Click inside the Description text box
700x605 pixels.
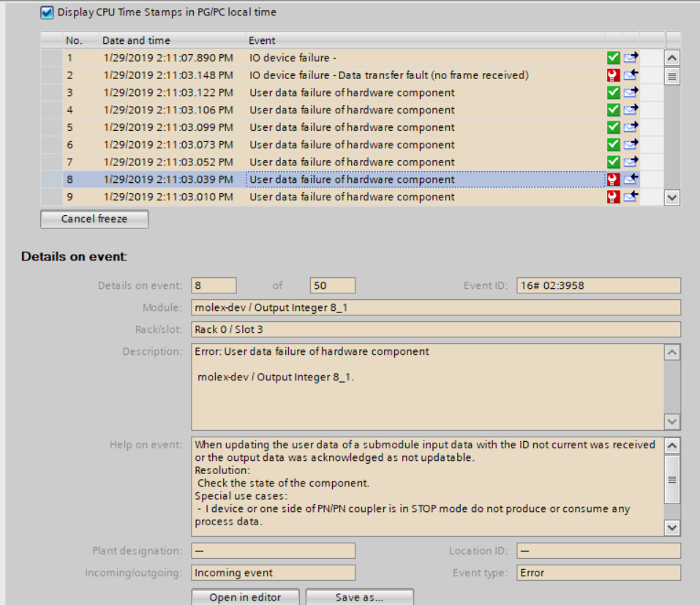pos(428,387)
